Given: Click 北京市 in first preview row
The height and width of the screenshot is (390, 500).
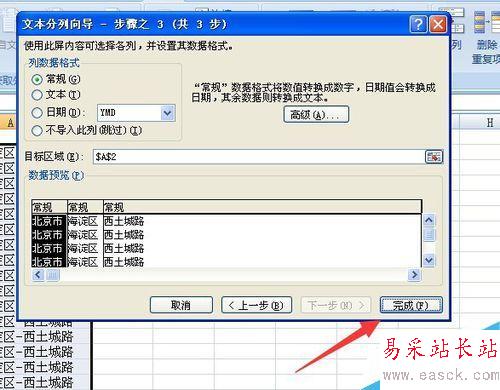Looking at the screenshot, I should [x=47, y=221].
